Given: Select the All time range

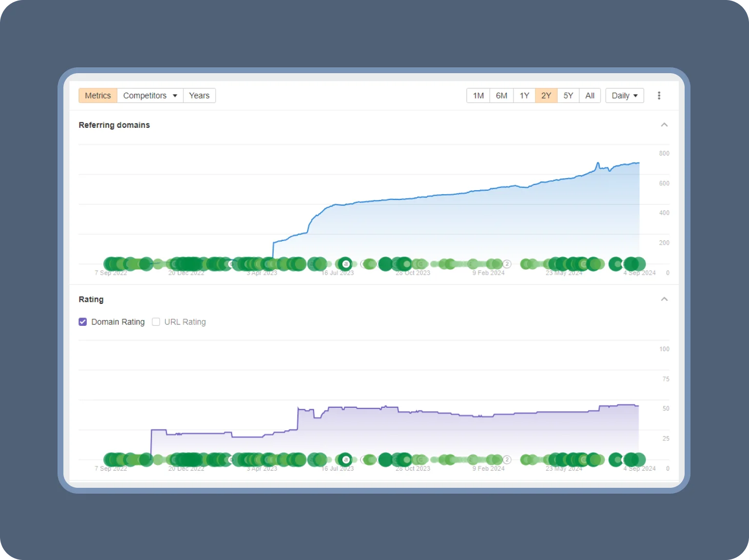Looking at the screenshot, I should 590,96.
